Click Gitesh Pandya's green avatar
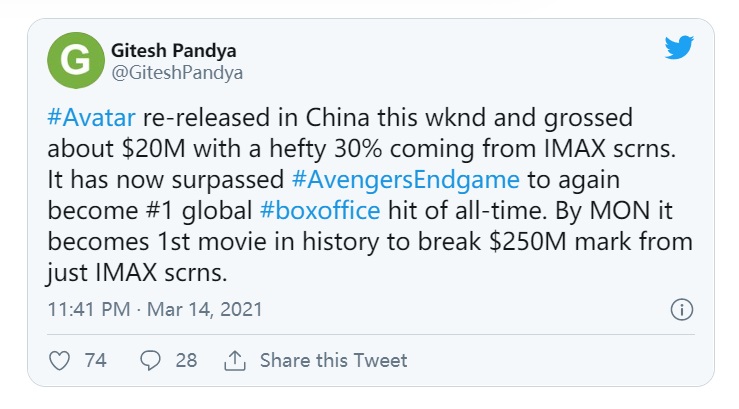This screenshot has height=409, width=739. (75, 59)
